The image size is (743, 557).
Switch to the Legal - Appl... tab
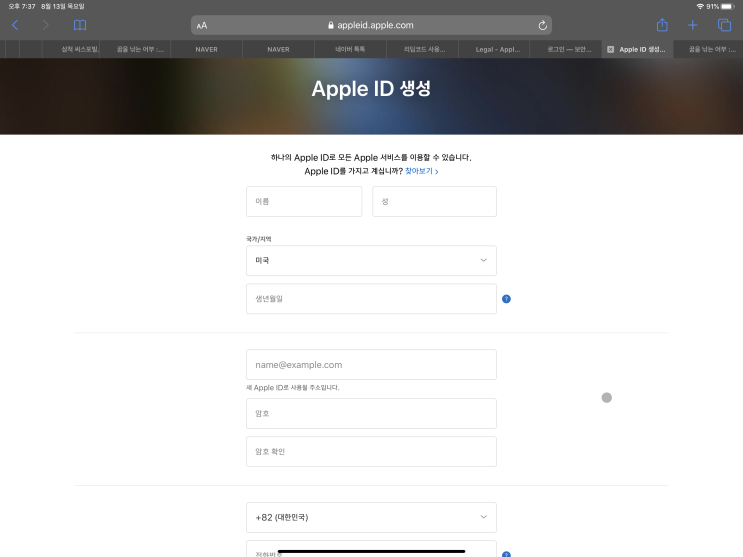[x=494, y=49]
